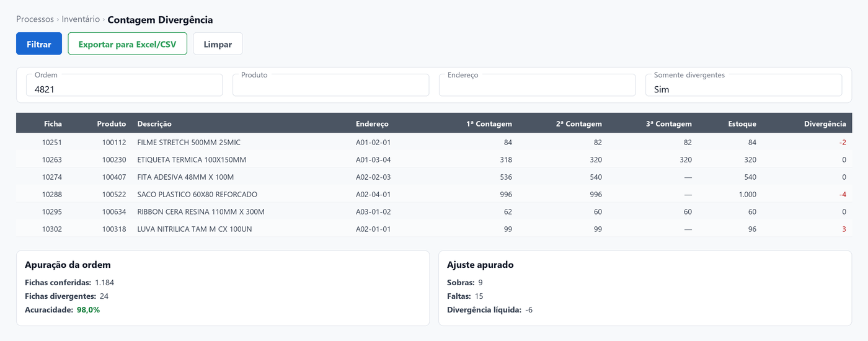Click the 3 divergence of LUVA NITRILICA
Viewport: 868px width, 341px height.
[844, 229]
